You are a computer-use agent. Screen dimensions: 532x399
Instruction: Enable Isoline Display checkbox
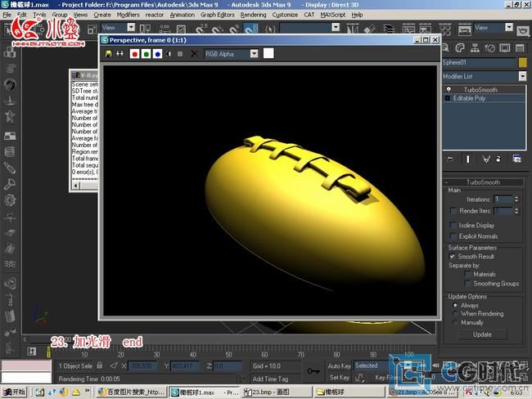pyautogui.click(x=453, y=225)
